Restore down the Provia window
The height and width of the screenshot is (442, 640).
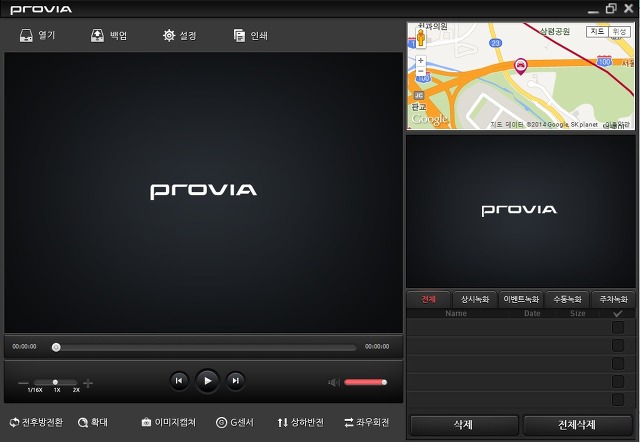[611, 8]
